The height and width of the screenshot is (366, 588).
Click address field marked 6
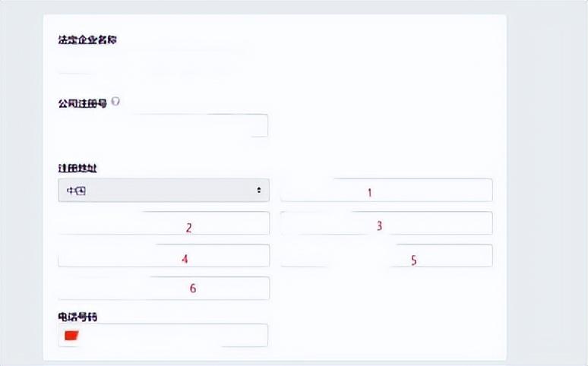pyautogui.click(x=163, y=289)
